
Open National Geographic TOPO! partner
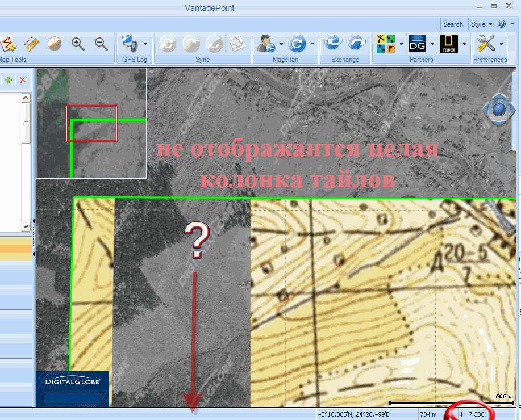[449, 44]
